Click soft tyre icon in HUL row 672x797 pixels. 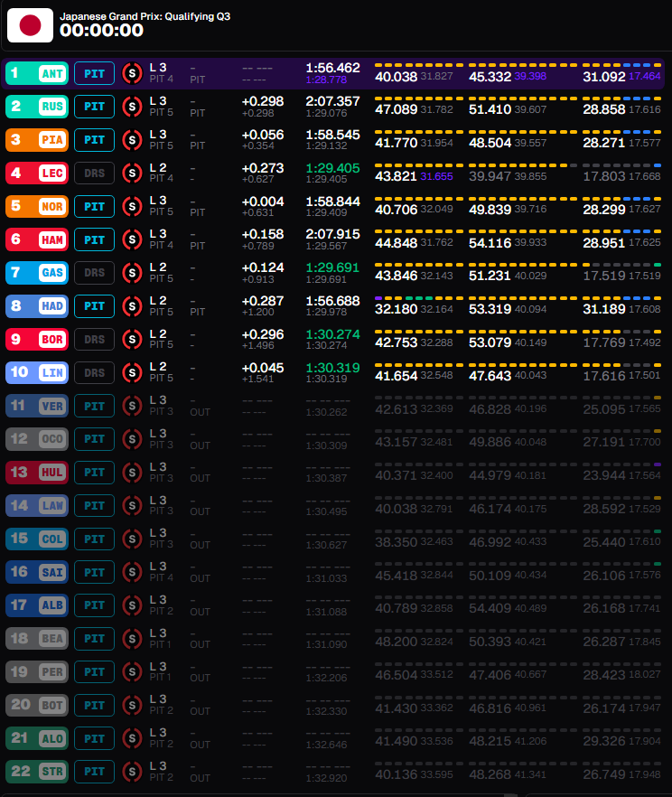(132, 473)
